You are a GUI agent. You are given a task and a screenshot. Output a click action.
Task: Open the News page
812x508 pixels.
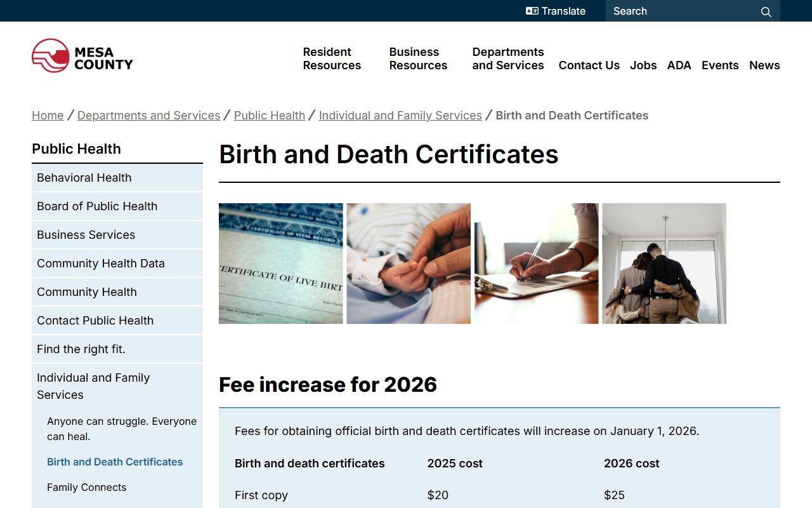[764, 65]
